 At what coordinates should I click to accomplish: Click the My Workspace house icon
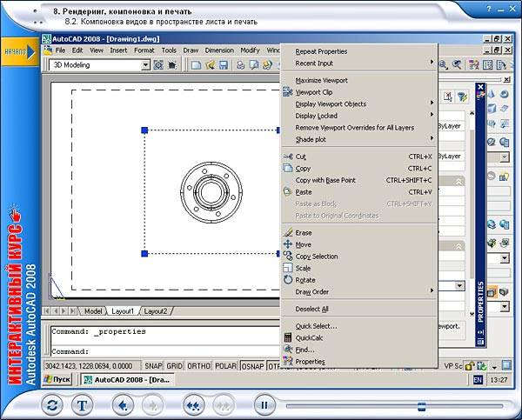coord(172,65)
